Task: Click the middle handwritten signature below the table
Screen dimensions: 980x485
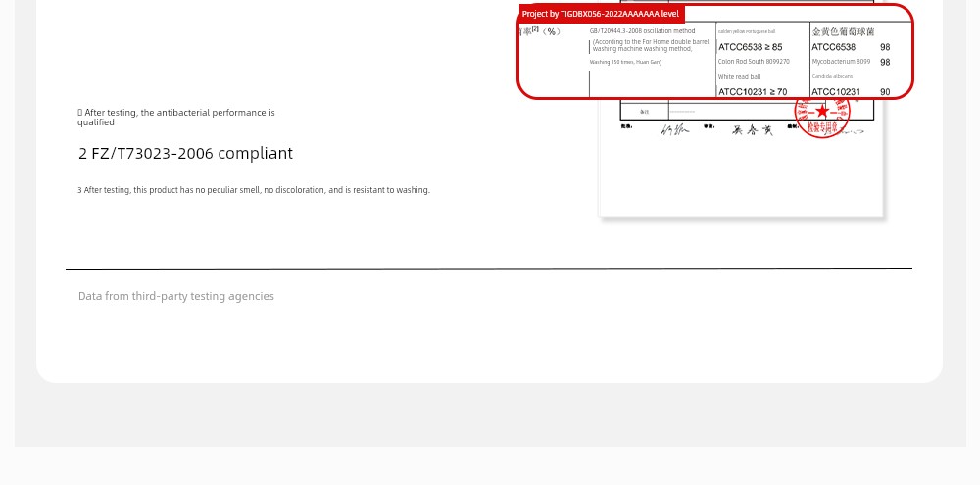Action: coord(753,130)
